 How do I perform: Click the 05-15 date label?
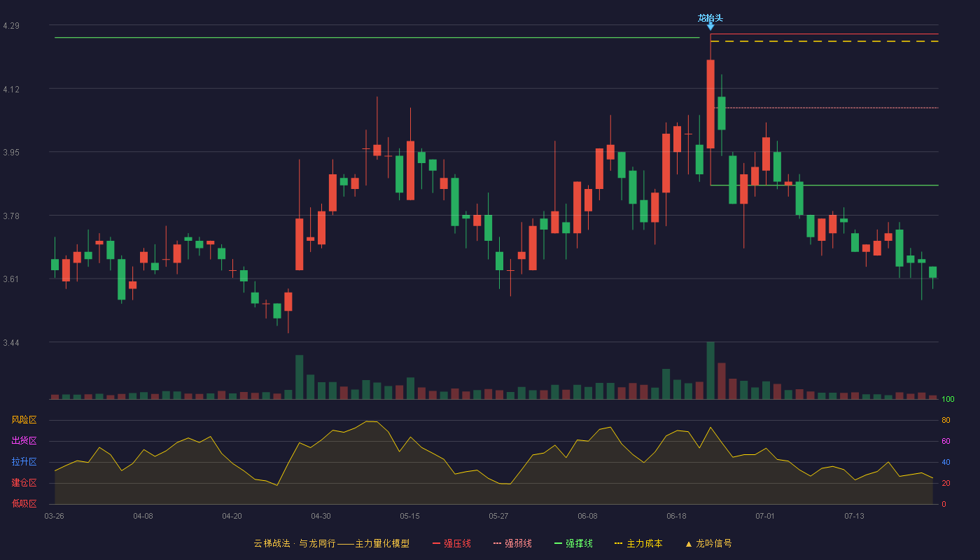(409, 516)
